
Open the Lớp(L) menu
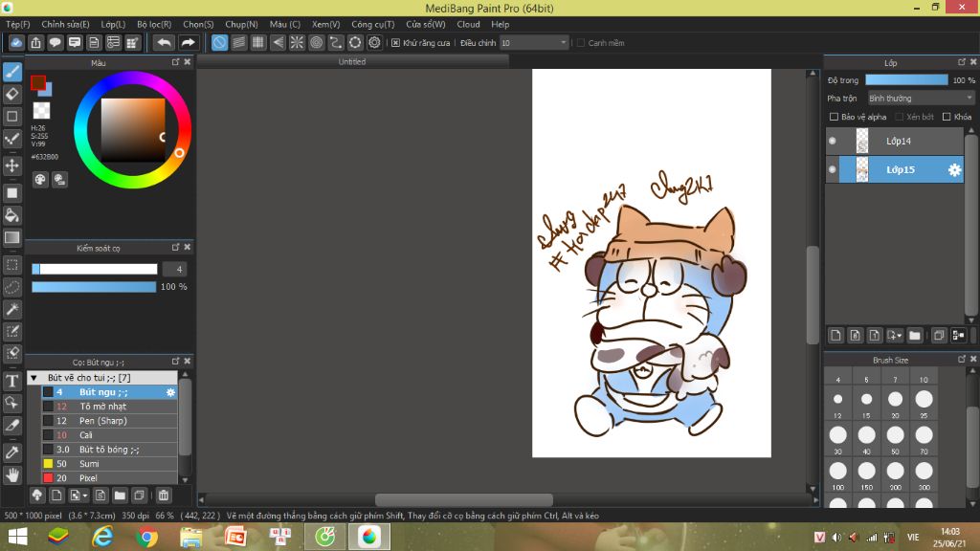[113, 24]
